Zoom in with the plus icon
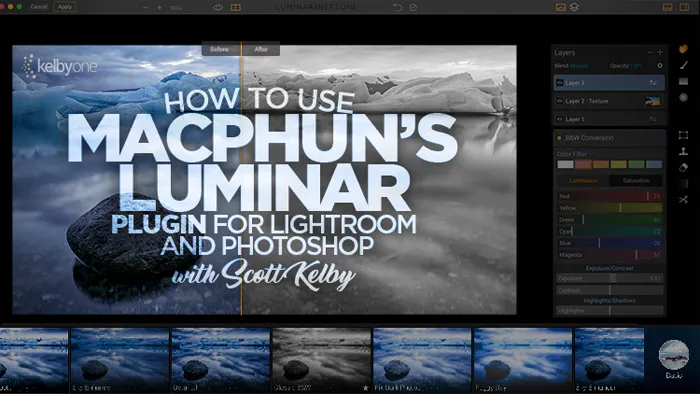This screenshot has height=394, width=700. click(x=159, y=8)
